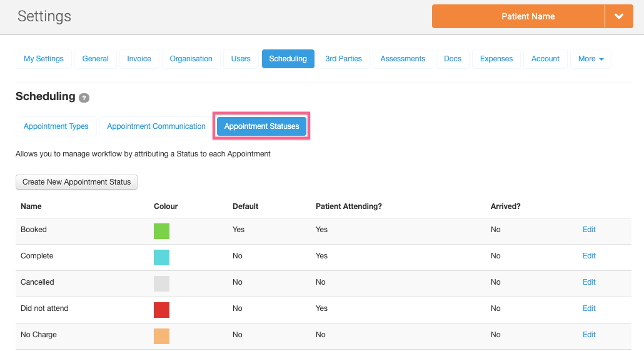The width and height of the screenshot is (644, 351).
Task: Open the 3rd Parties settings tab
Action: pos(343,59)
